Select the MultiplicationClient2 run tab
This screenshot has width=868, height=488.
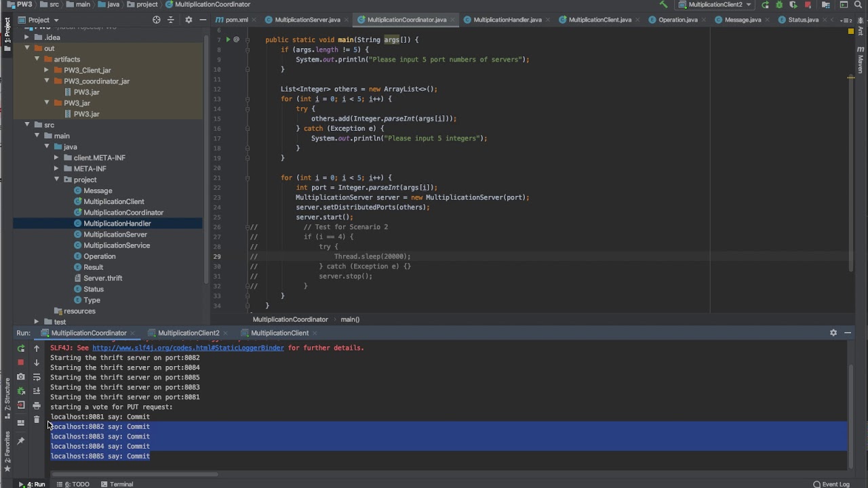click(x=189, y=333)
